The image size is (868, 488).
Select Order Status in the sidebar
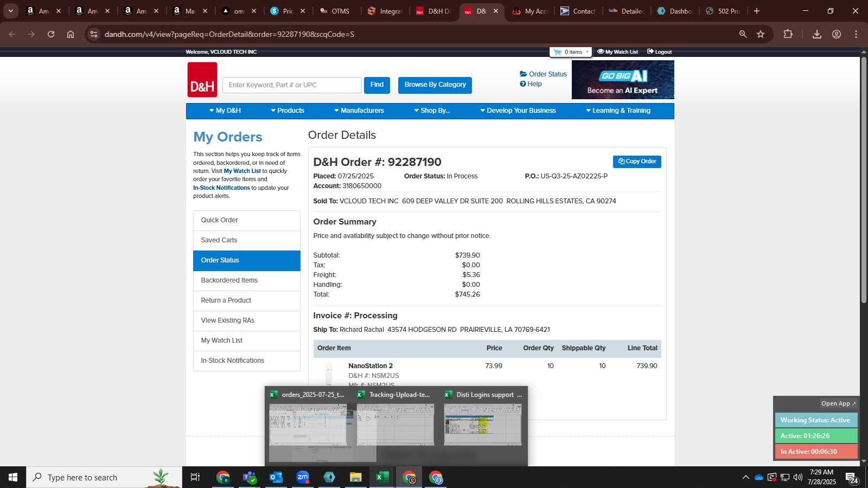pos(247,260)
